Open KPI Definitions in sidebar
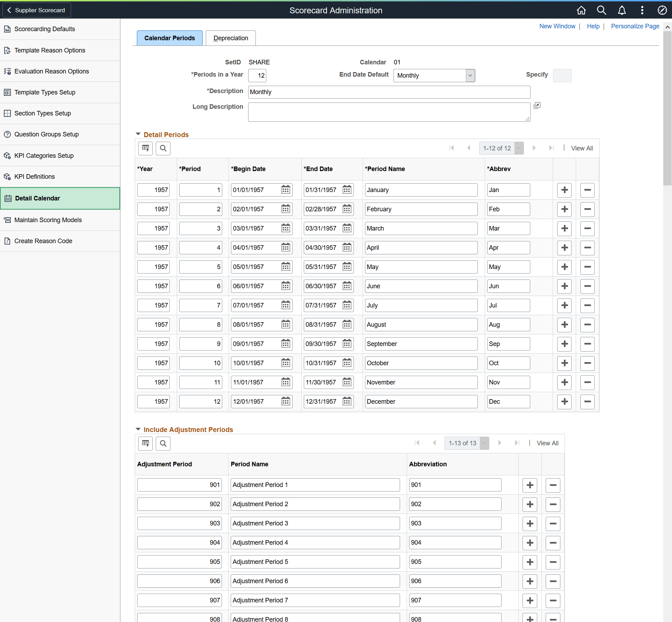This screenshot has width=672, height=622. click(35, 177)
